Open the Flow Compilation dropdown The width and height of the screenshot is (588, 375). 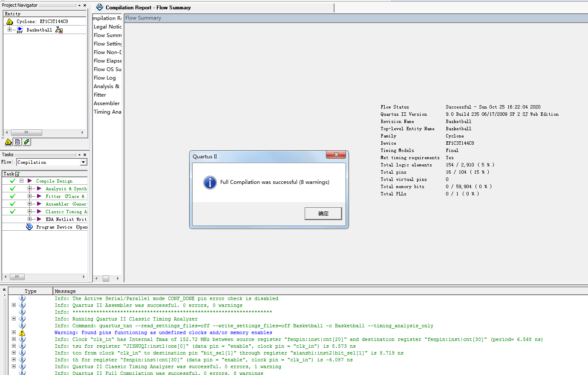point(84,162)
